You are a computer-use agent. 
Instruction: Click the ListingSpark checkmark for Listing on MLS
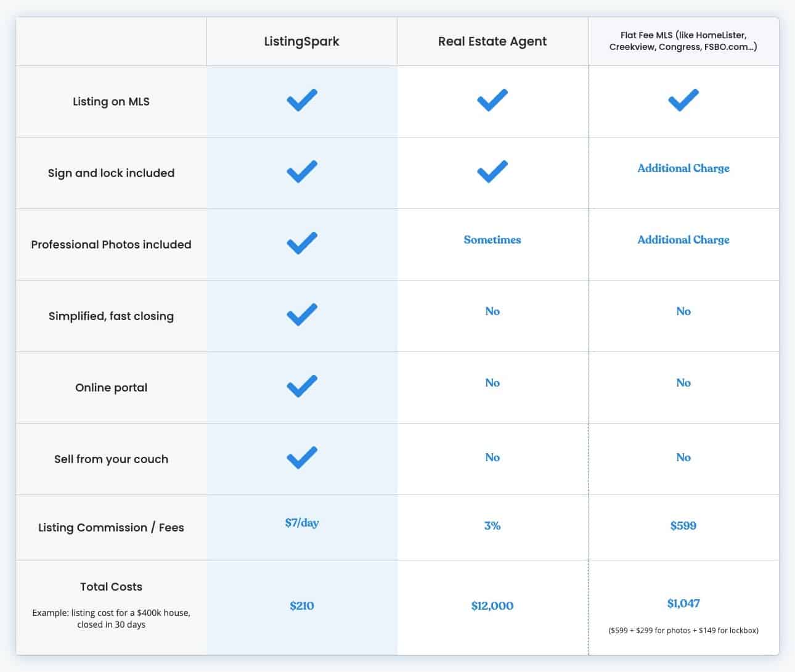click(x=302, y=100)
